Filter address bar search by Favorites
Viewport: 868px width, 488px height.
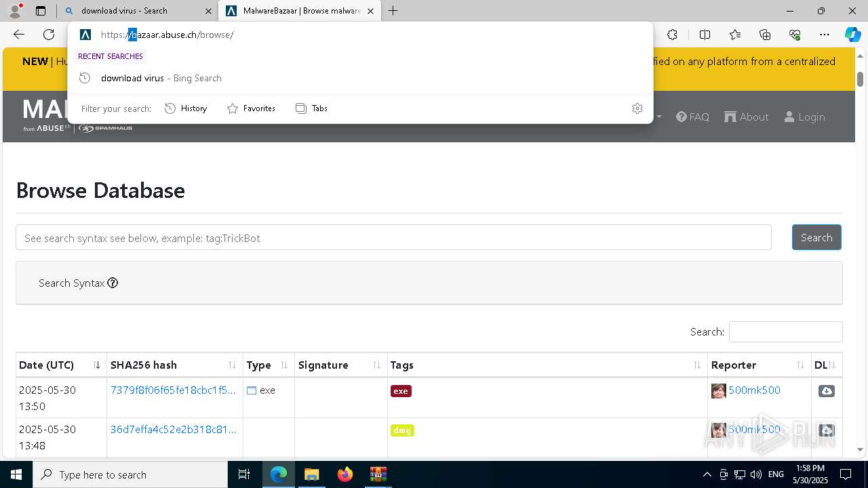251,108
